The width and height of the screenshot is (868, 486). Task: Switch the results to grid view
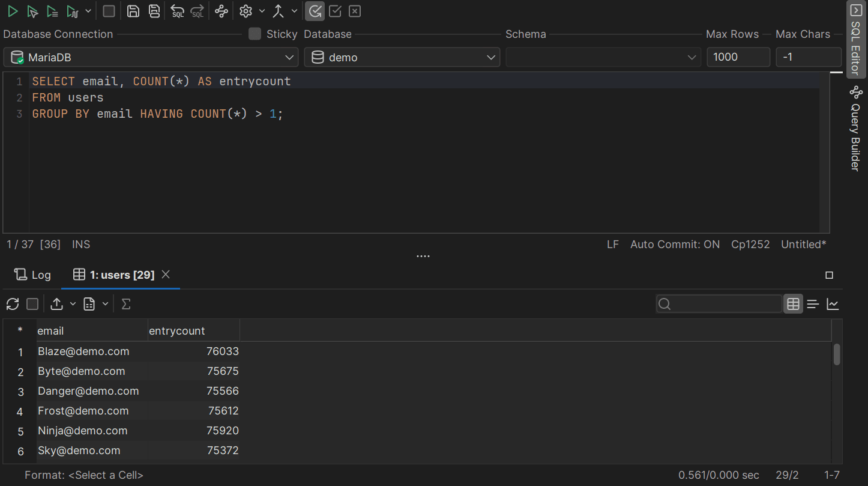[x=793, y=304]
